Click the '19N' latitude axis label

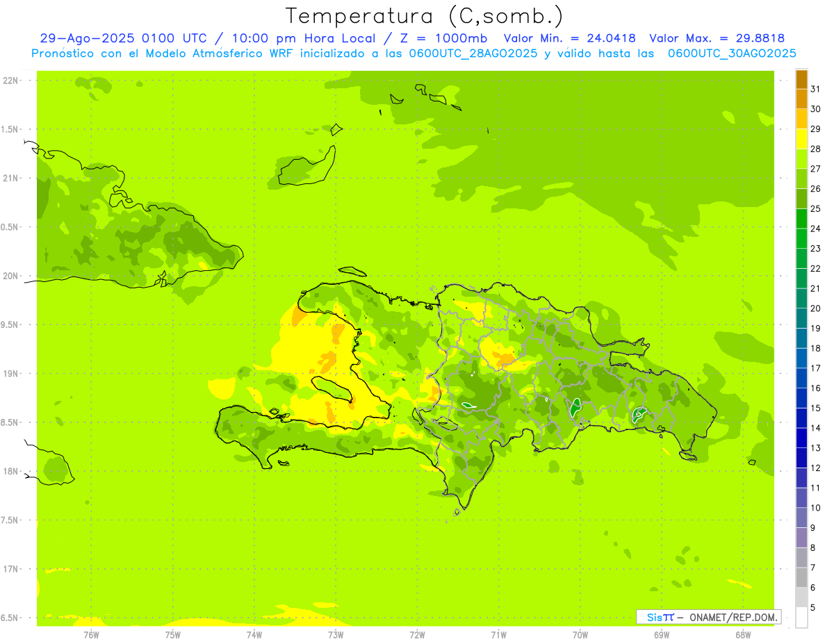point(11,373)
